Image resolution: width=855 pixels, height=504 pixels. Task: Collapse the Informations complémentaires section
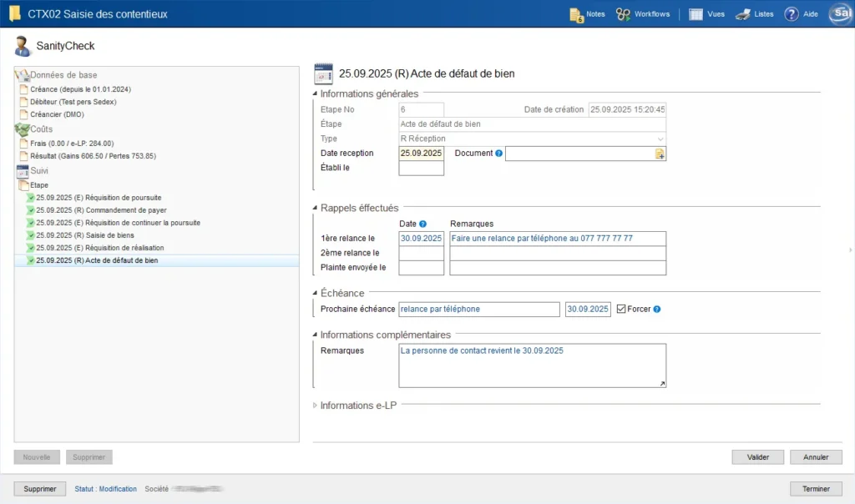pos(315,335)
